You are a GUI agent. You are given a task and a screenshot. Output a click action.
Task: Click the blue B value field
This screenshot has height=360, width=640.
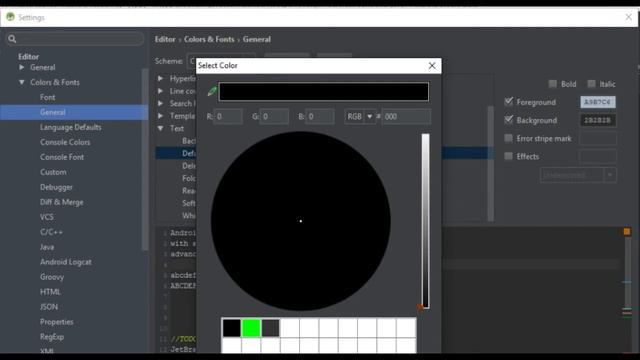click(x=320, y=117)
